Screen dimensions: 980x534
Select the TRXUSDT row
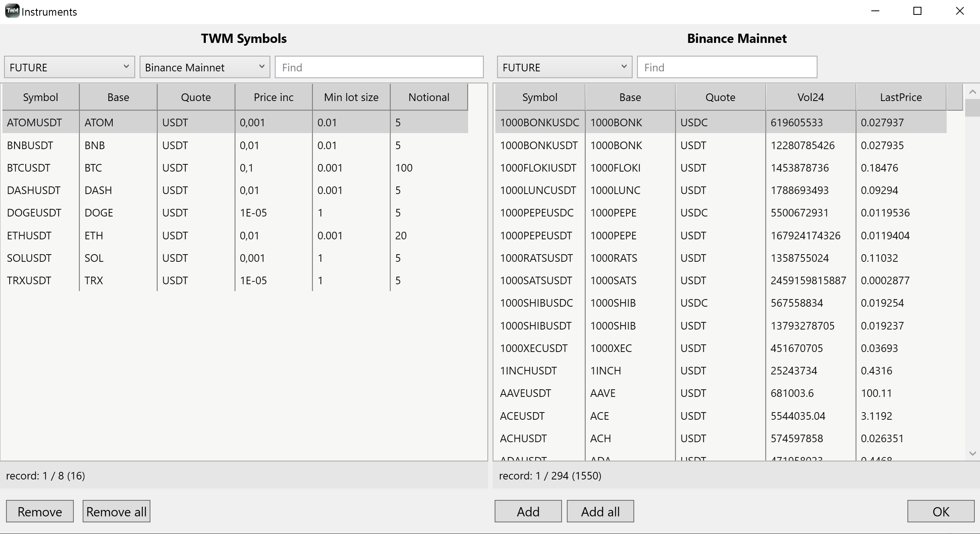235,280
